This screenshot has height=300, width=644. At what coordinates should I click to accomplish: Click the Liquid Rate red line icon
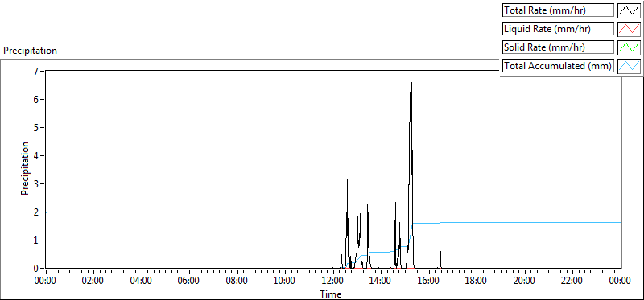coord(630,29)
